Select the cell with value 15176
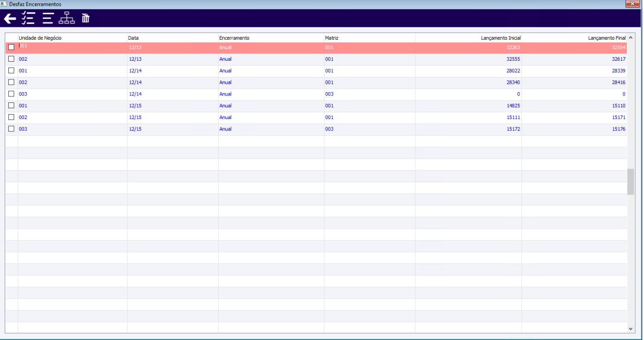 click(x=574, y=129)
